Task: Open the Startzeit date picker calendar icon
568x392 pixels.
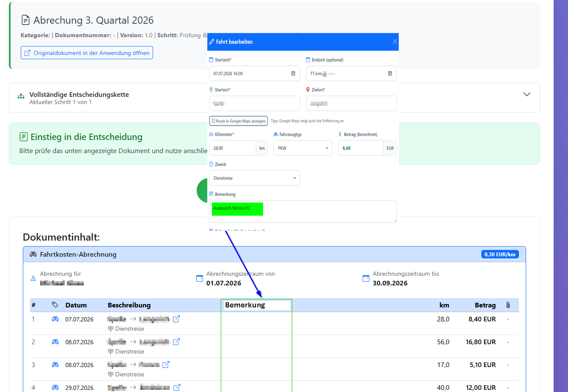Action: pyautogui.click(x=293, y=74)
